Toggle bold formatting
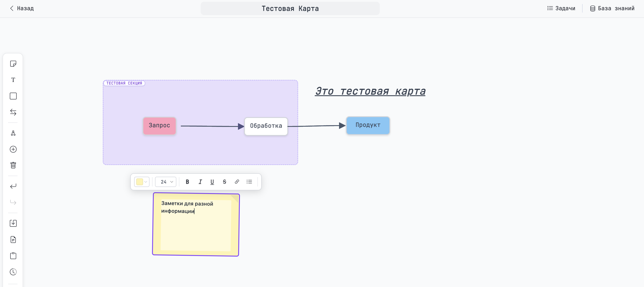Screen dimensions: 644x287 coord(187,182)
